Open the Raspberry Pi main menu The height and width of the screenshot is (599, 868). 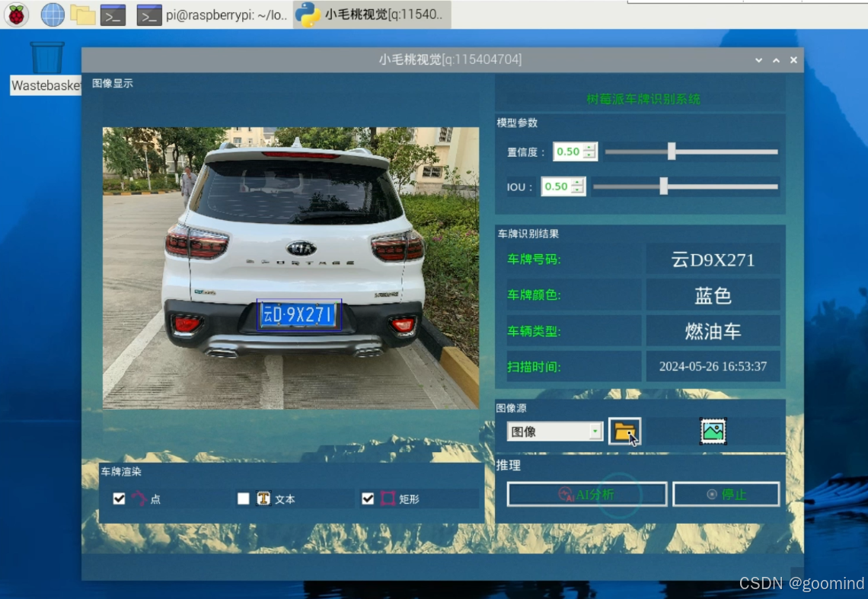tap(17, 15)
